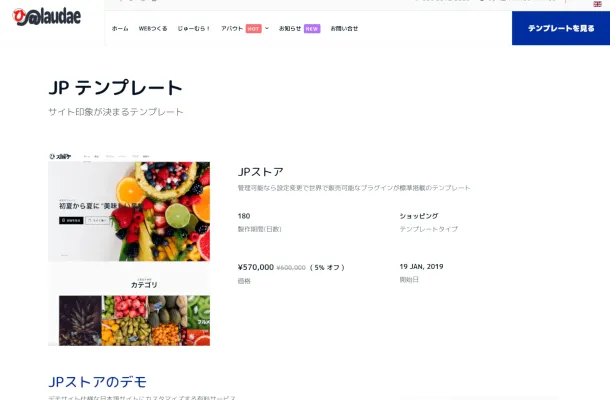Click the ショッピング template type

click(419, 216)
